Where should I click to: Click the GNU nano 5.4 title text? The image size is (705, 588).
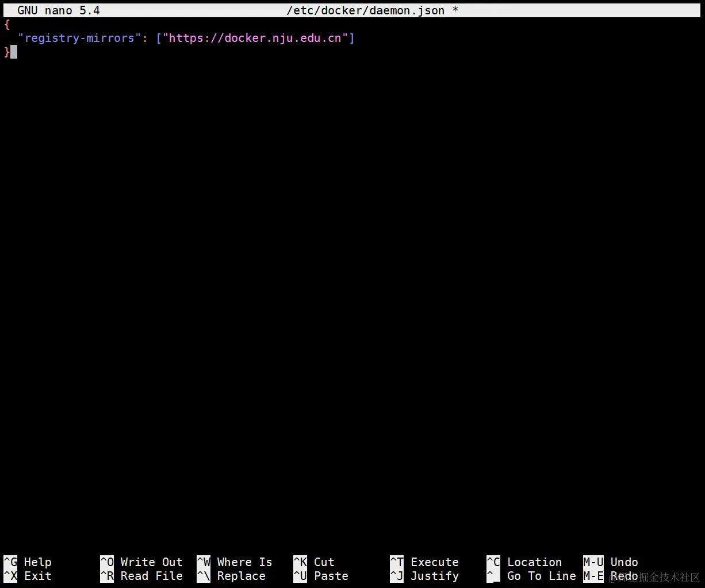coord(59,10)
